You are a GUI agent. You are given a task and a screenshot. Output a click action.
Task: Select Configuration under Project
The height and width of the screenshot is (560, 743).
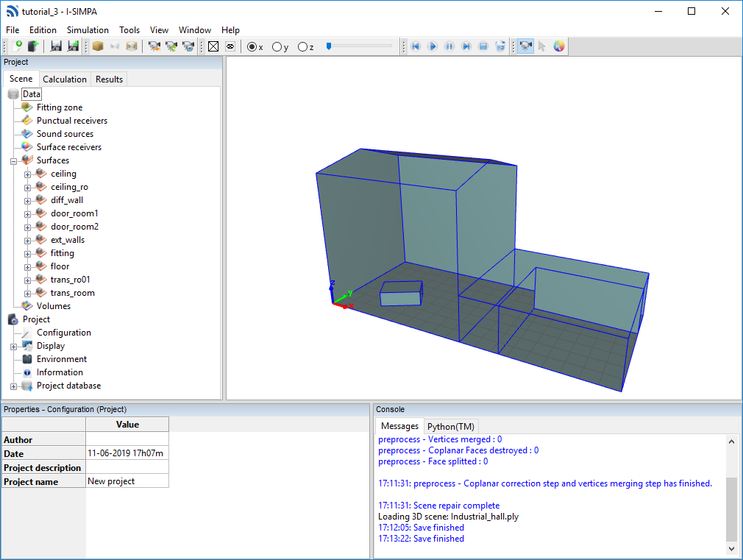click(64, 333)
